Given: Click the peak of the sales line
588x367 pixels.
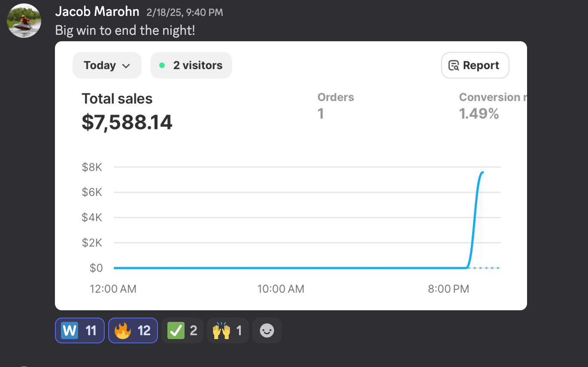Looking at the screenshot, I should [482, 172].
